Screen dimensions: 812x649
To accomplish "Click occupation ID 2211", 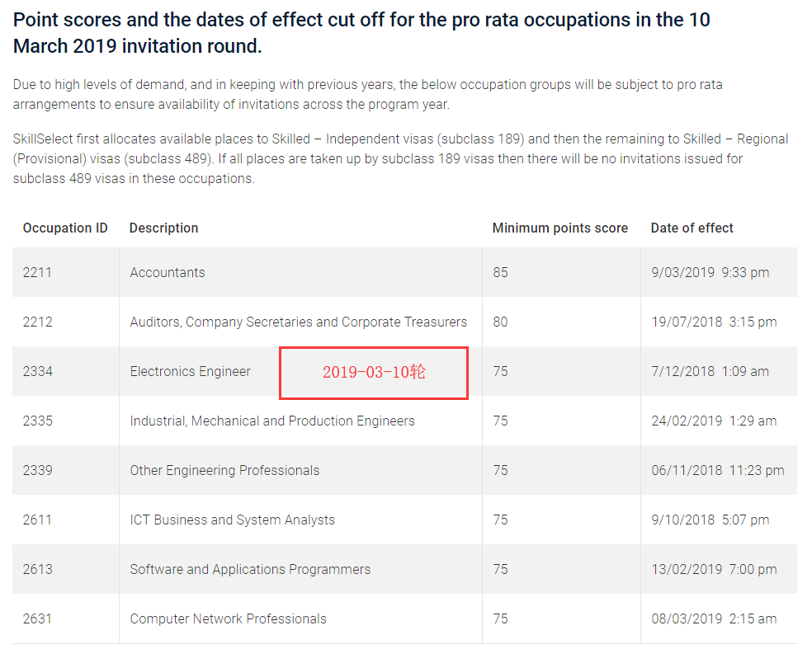I will coord(37,272).
